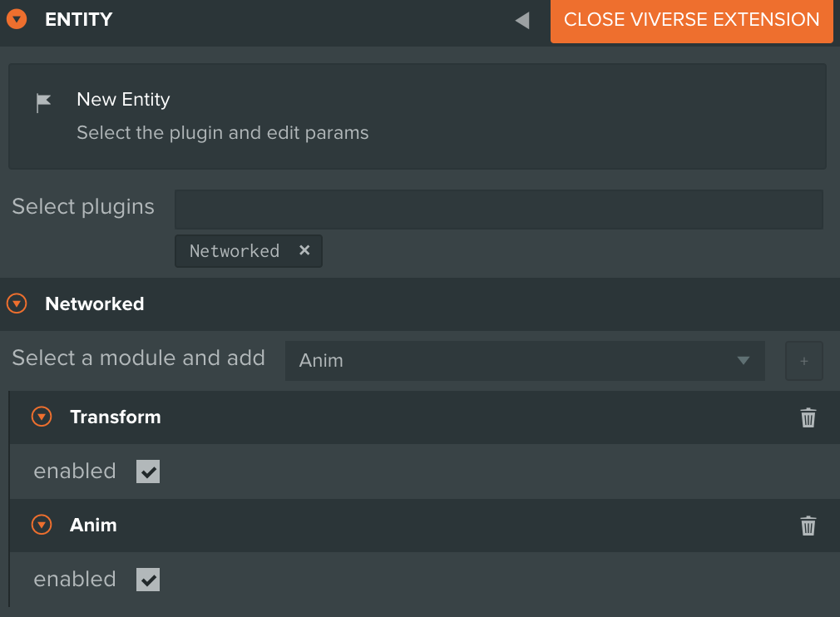Image resolution: width=840 pixels, height=617 pixels.
Task: Focus the Select plugins input field
Action: click(498, 209)
